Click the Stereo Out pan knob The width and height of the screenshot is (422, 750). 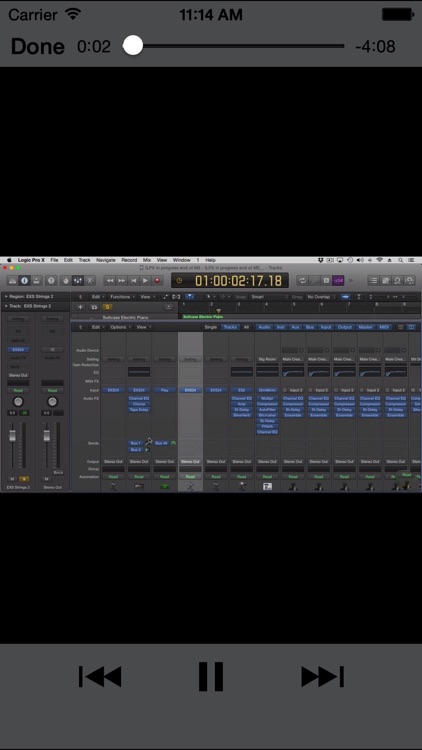tap(53, 402)
